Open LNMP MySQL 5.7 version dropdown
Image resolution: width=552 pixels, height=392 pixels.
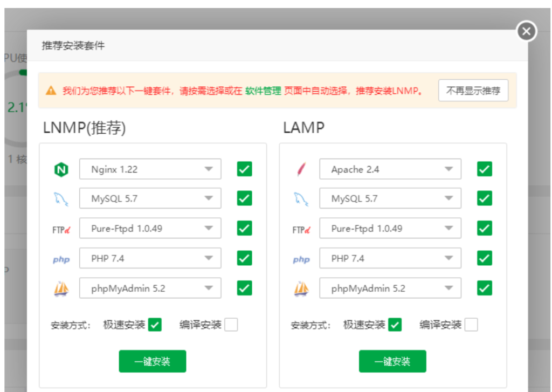click(150, 198)
